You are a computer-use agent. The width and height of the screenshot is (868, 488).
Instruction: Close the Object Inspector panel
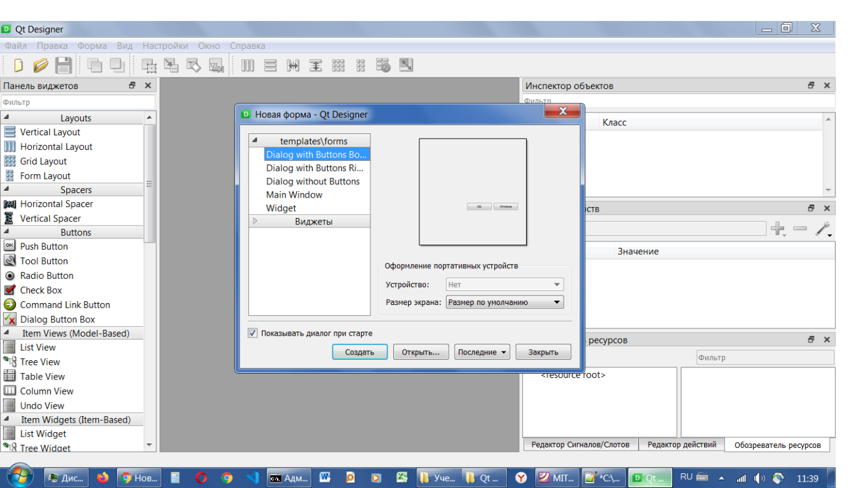pyautogui.click(x=827, y=85)
